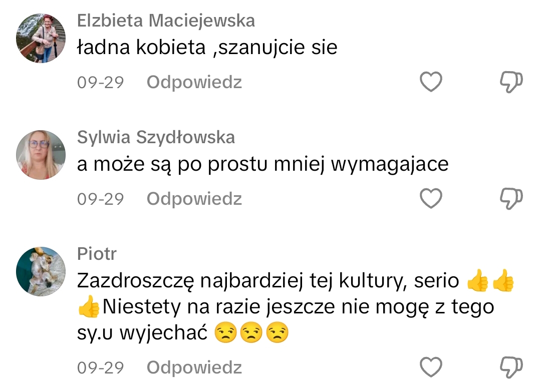Viewport: 541px width, 392px height.
Task: Tap thumbs-down on Piotr's comment
Action: [x=511, y=367]
